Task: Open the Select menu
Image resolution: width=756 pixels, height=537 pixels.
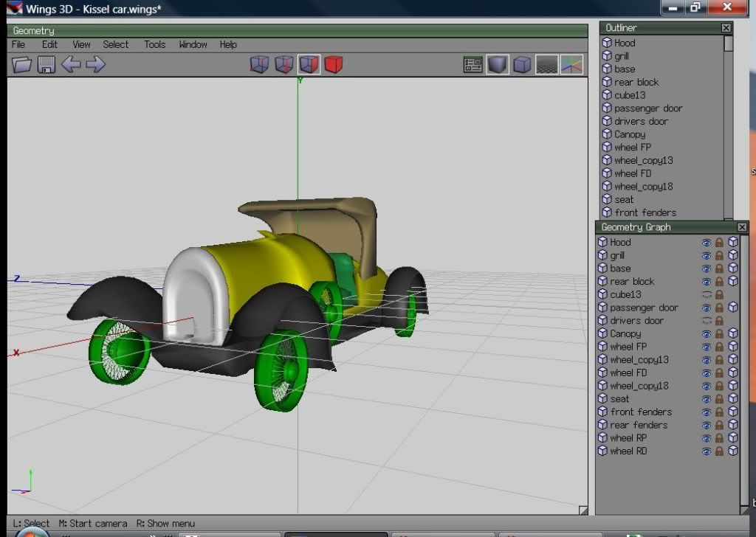Action: tap(115, 44)
